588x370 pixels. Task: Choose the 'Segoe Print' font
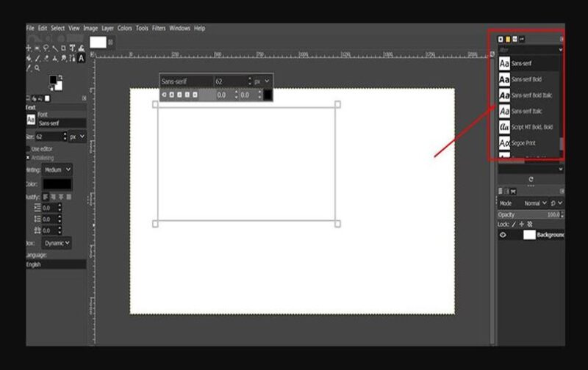528,143
